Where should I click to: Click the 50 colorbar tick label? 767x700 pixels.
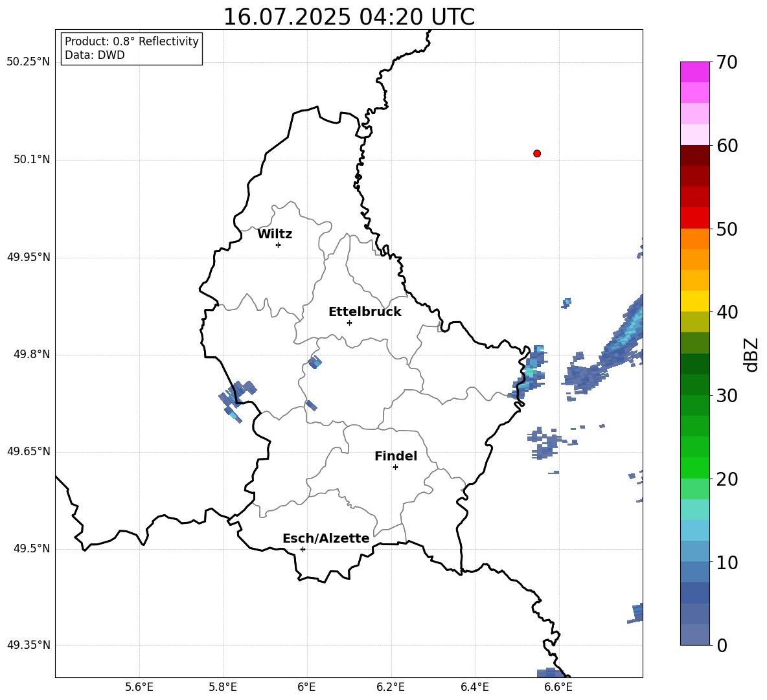point(727,229)
